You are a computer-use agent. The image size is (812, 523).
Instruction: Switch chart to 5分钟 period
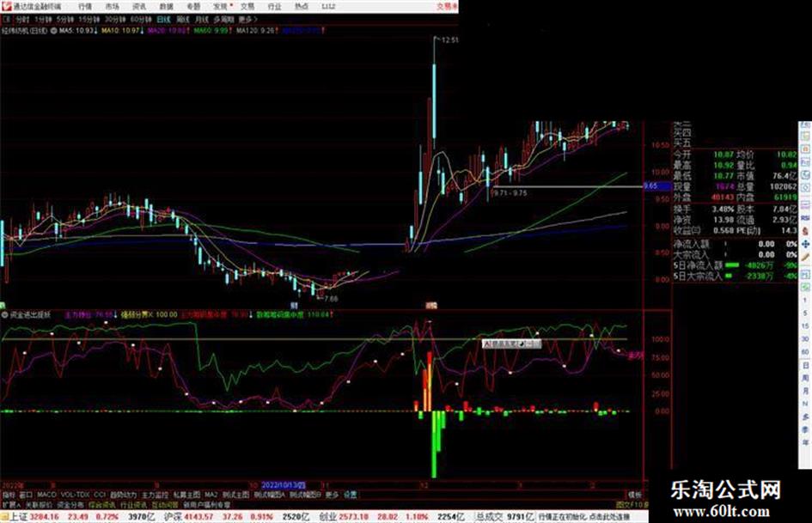click(65, 19)
